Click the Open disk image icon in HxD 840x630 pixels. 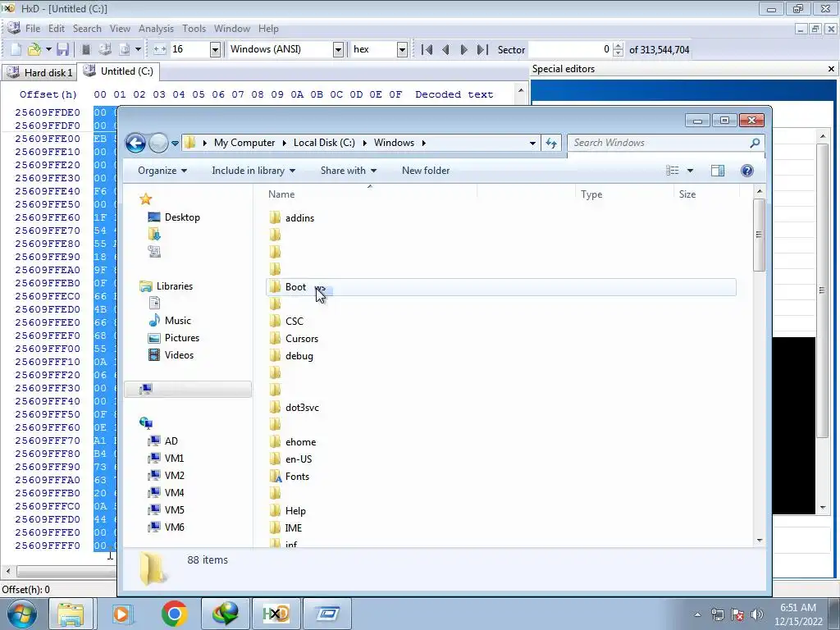point(125,49)
